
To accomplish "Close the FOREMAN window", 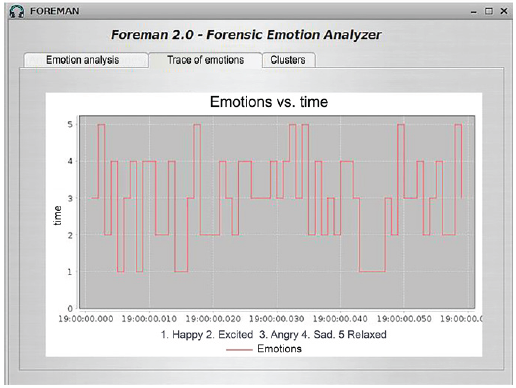I will coord(504,11).
